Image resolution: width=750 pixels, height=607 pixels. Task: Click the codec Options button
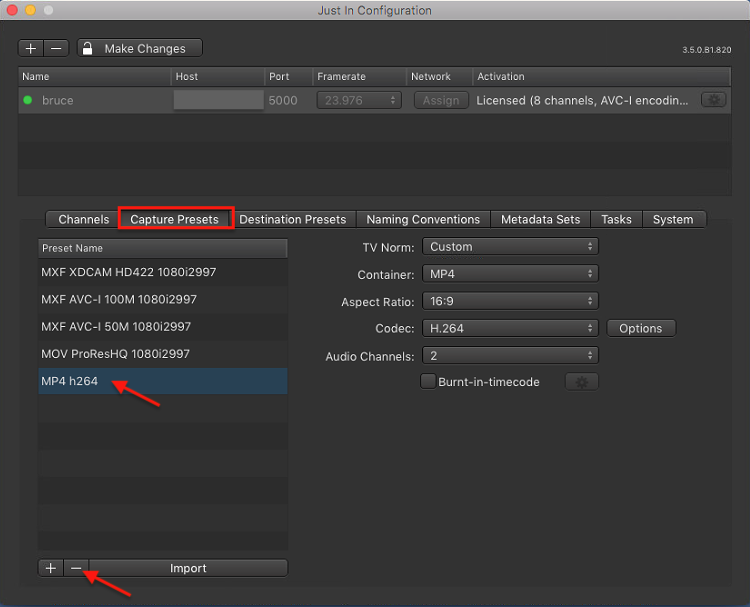(x=641, y=329)
